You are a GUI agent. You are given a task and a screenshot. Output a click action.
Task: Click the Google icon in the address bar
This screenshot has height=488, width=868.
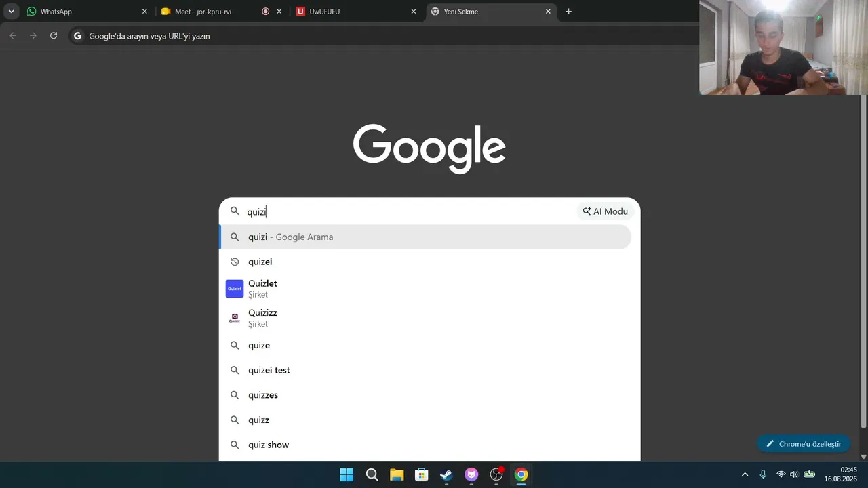pos(77,36)
